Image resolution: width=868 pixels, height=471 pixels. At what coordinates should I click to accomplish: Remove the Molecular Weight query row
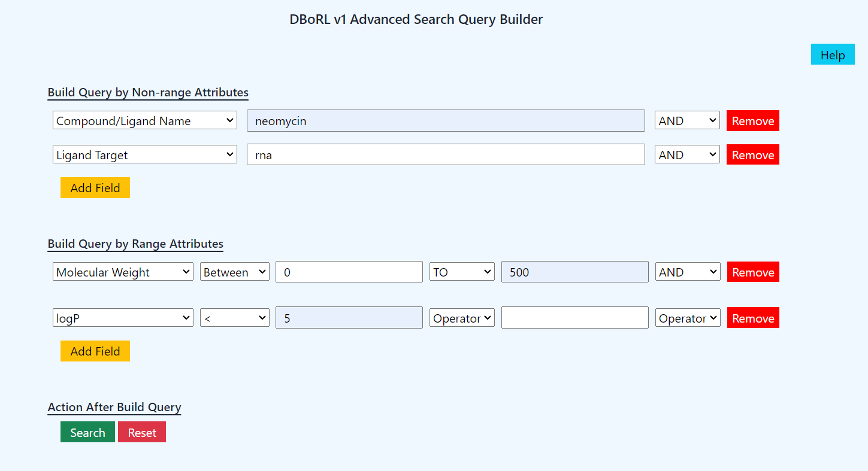[752, 272]
